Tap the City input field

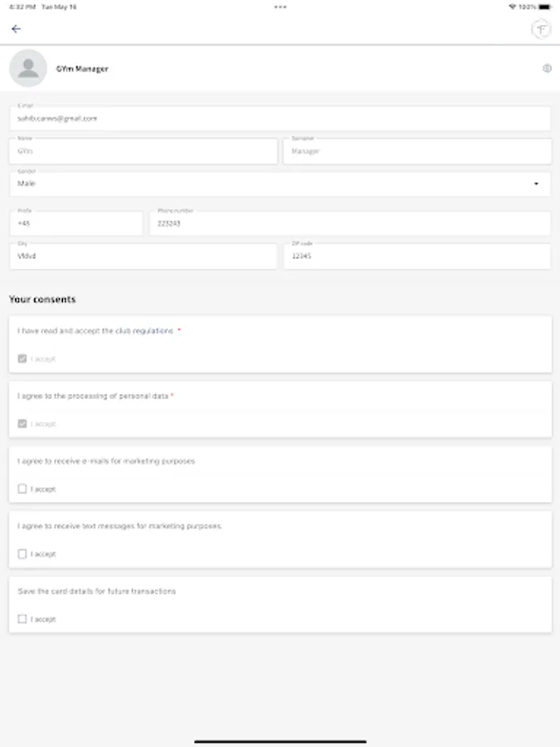coord(144,256)
